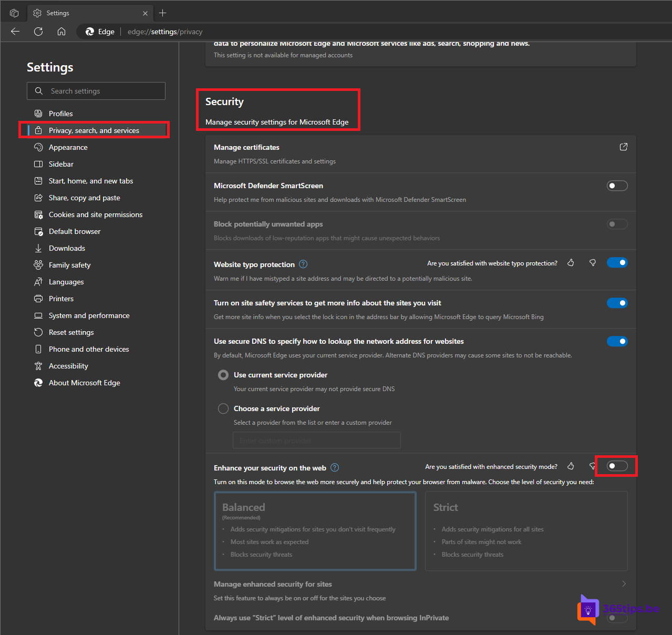Click help icon beside Enhance your security
The width and height of the screenshot is (672, 635).
tap(335, 468)
